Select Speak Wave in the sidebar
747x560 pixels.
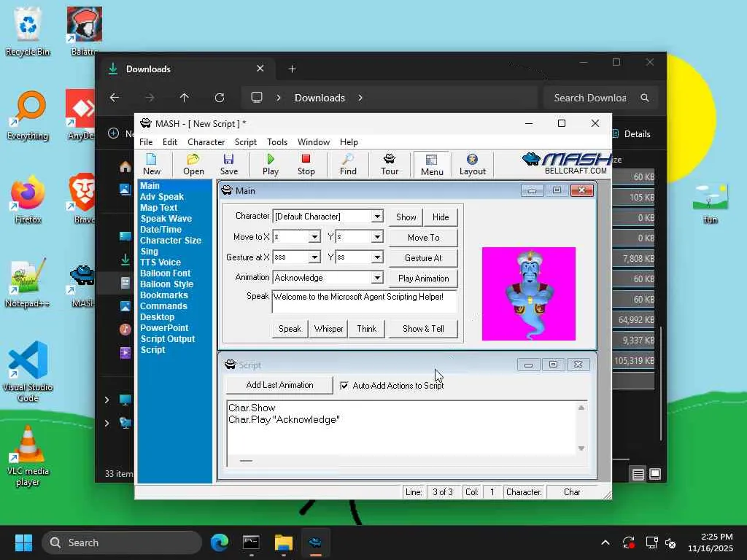[x=166, y=219]
